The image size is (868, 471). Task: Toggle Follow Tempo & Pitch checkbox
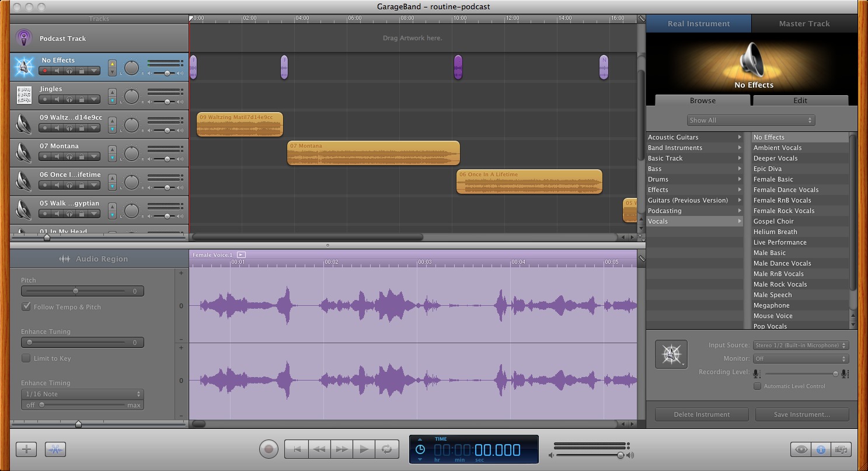pyautogui.click(x=26, y=306)
